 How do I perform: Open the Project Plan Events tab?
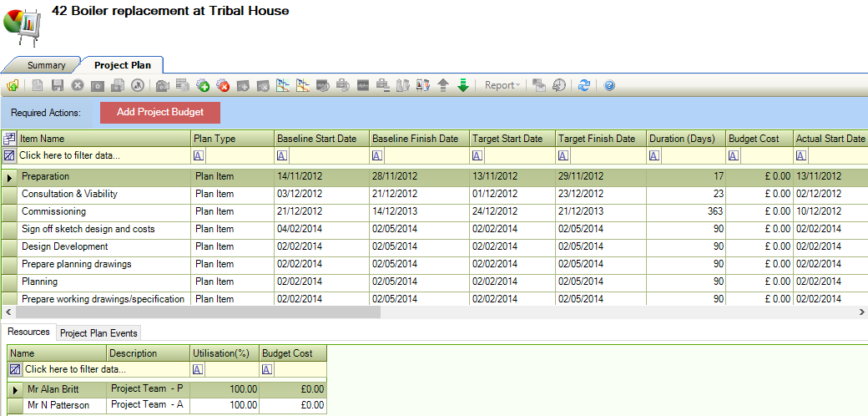click(x=98, y=332)
